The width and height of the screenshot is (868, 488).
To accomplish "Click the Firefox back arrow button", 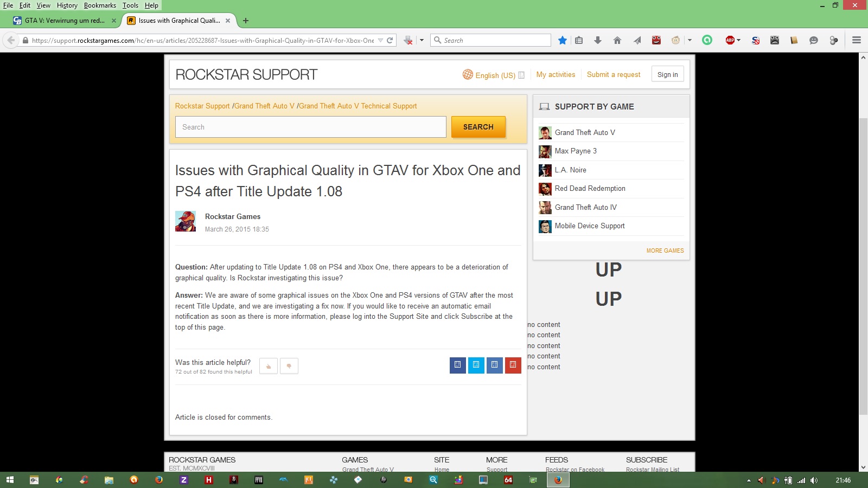I will (x=11, y=40).
